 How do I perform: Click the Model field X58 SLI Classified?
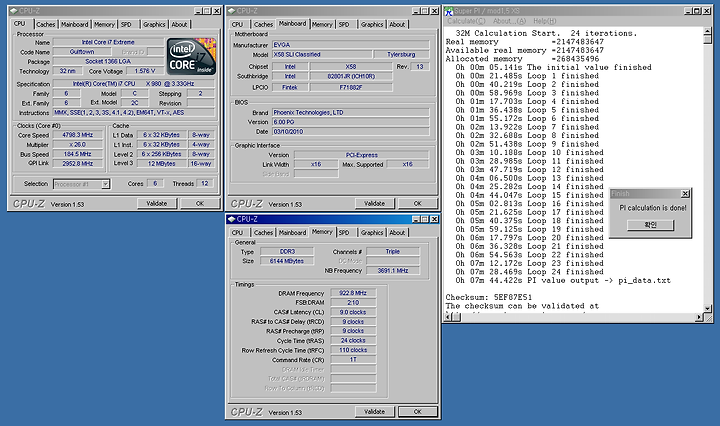321,54
